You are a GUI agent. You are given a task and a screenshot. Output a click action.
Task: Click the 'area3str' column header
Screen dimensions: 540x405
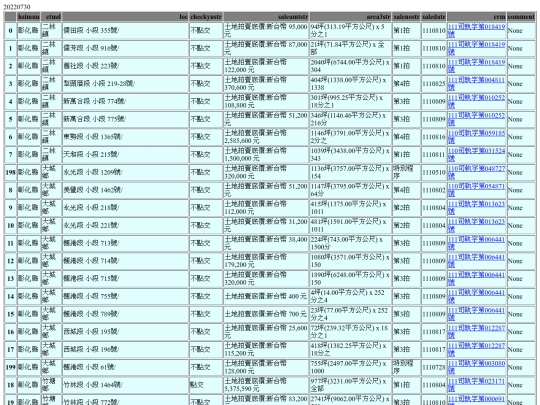point(351,17)
